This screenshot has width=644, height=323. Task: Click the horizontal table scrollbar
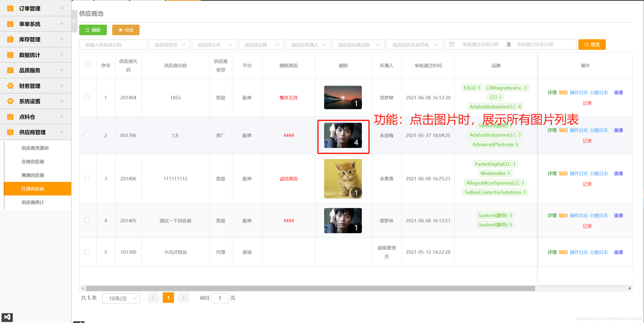(310, 288)
